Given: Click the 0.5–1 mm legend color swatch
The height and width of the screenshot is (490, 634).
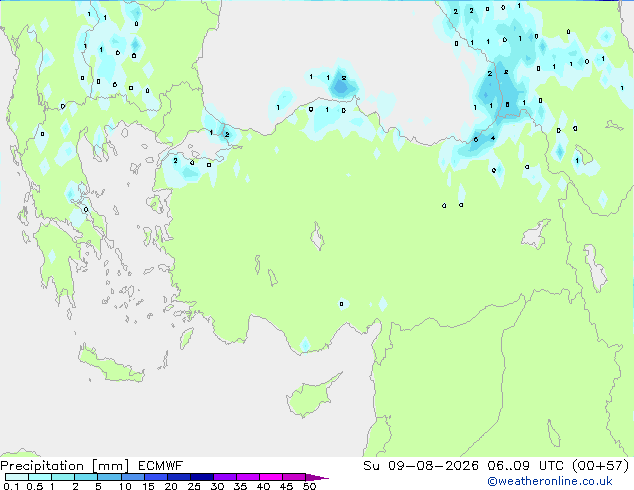Looking at the screenshot, I should coord(40,477).
